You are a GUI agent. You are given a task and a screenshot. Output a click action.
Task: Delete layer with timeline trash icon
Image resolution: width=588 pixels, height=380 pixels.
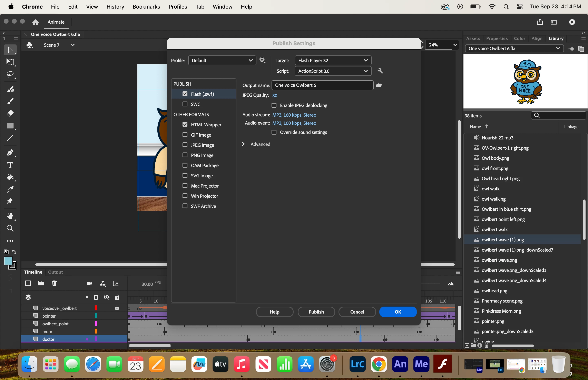coord(54,283)
